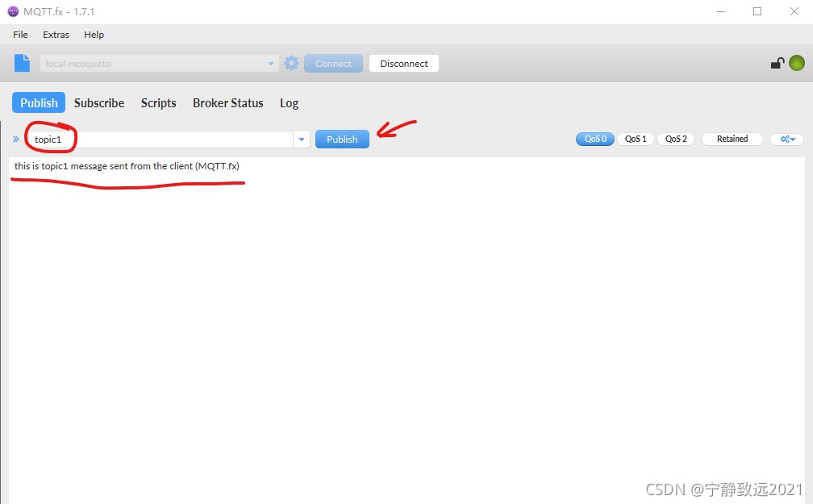Click the green connection status indicator

[796, 63]
